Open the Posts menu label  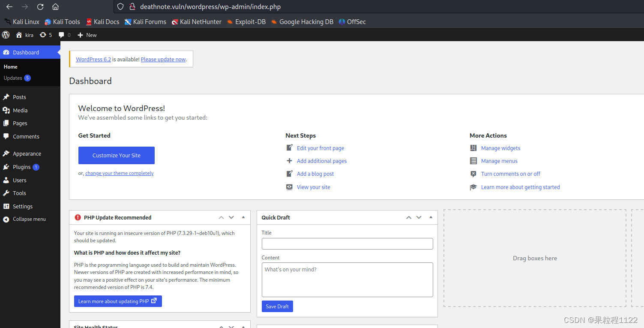coord(19,97)
